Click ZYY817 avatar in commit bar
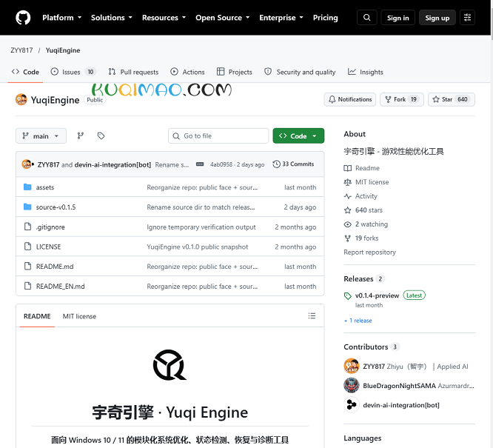493x448 pixels. [27, 164]
